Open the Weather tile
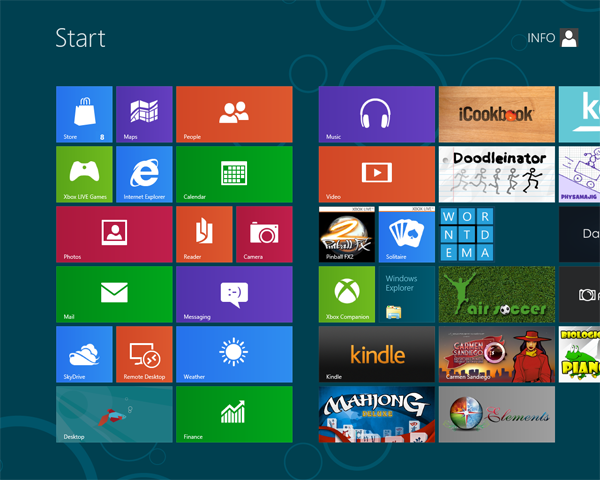 click(x=234, y=354)
